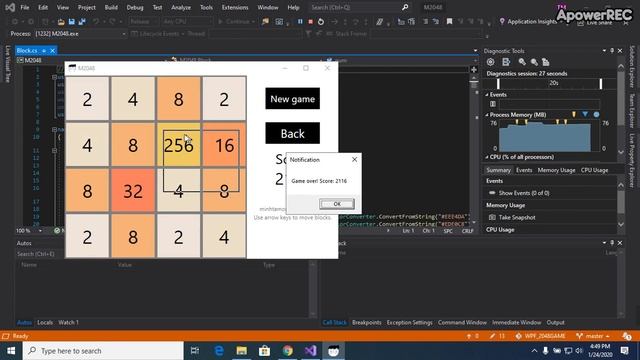Collapse the CPU graph section
This screenshot has width=640, height=360.
pyautogui.click(x=487, y=157)
